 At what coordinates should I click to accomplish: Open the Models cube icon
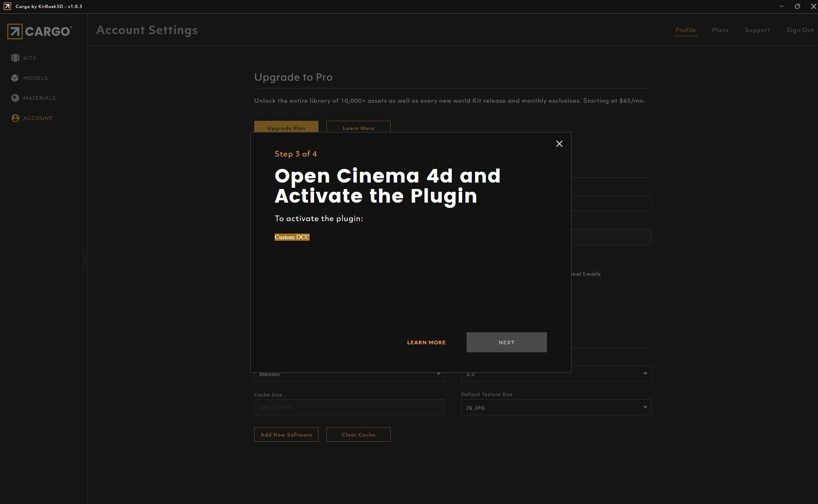tap(15, 78)
